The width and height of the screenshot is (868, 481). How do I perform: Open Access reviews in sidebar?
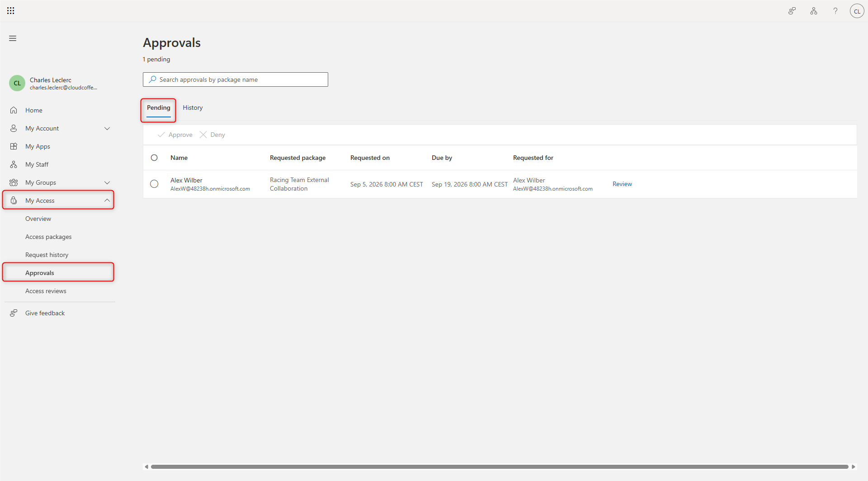[x=46, y=291]
